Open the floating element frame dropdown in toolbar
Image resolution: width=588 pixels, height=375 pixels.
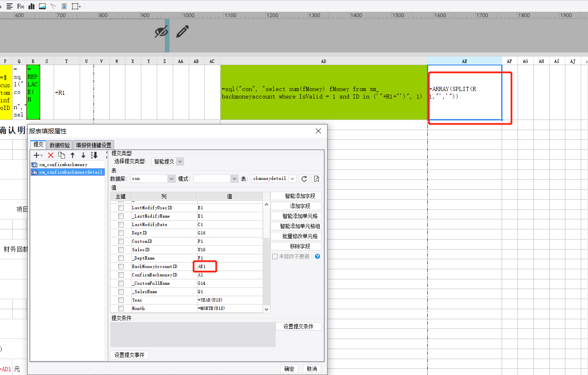pos(76,6)
